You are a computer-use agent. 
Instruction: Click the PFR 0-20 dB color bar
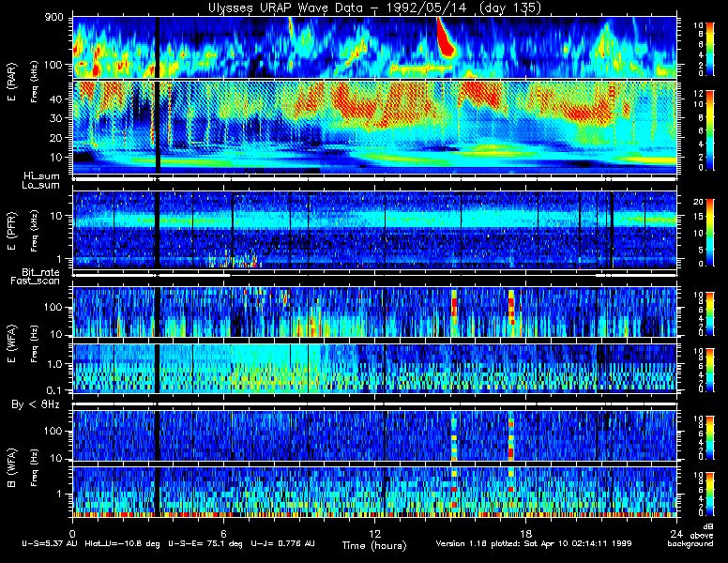point(710,233)
